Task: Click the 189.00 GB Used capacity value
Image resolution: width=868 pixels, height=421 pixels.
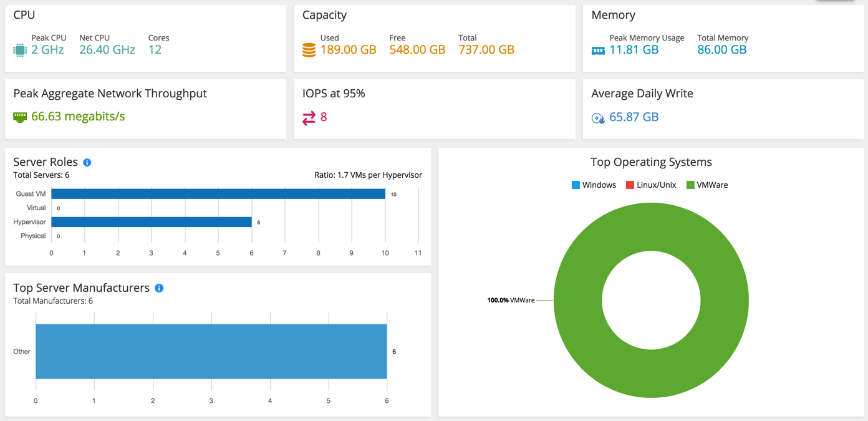Action: click(347, 49)
